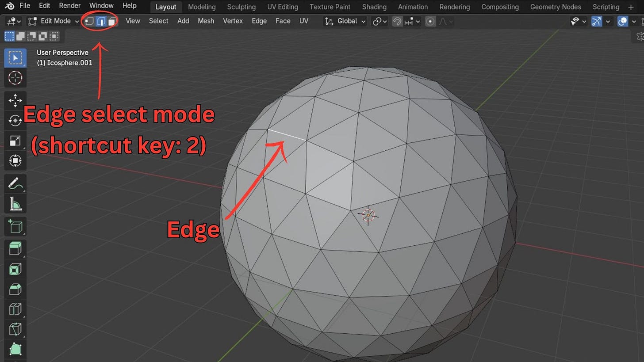Activate the 3D Cursor tool

[15, 78]
